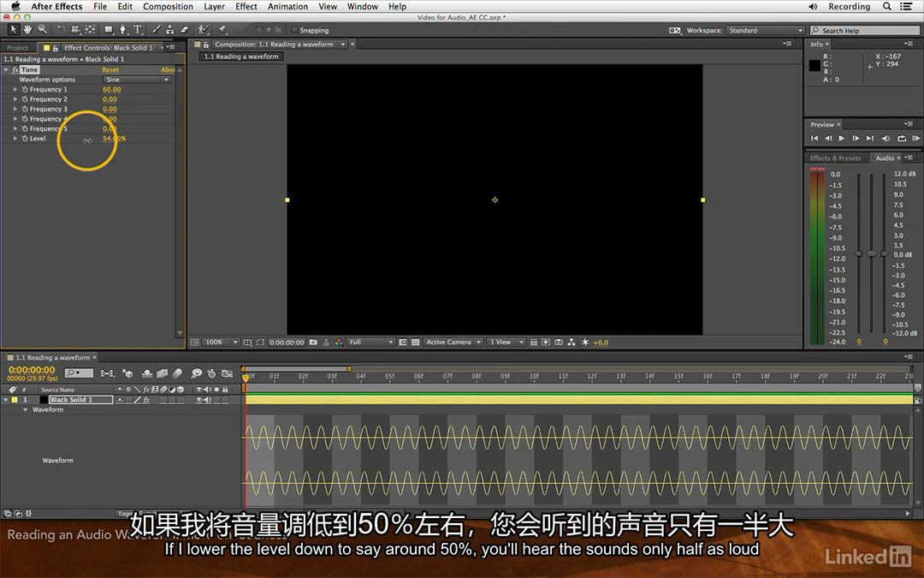
Task: Open the Workspace Standard dropdown
Action: pyautogui.click(x=765, y=30)
